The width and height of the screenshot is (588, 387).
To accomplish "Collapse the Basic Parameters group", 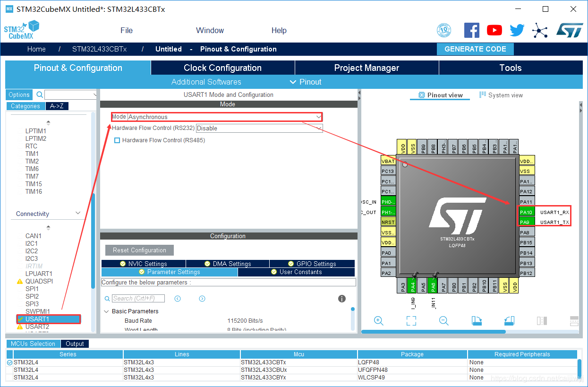I will [x=106, y=311].
